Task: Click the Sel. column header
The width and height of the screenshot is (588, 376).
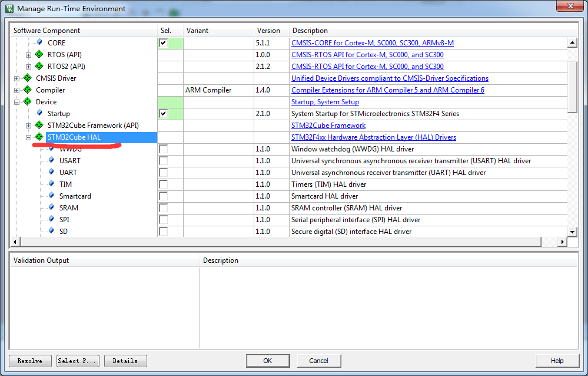Action: 170,31
